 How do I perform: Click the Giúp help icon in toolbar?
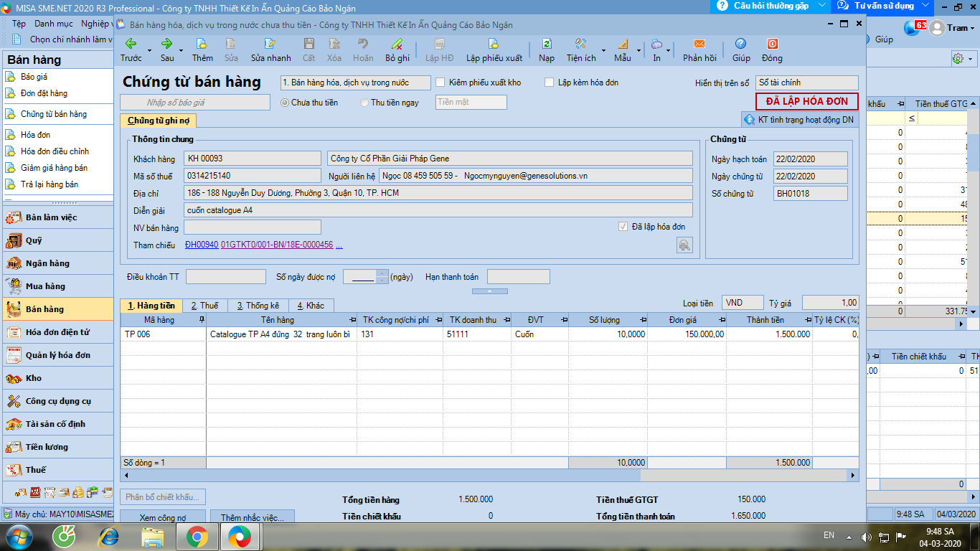(x=741, y=44)
